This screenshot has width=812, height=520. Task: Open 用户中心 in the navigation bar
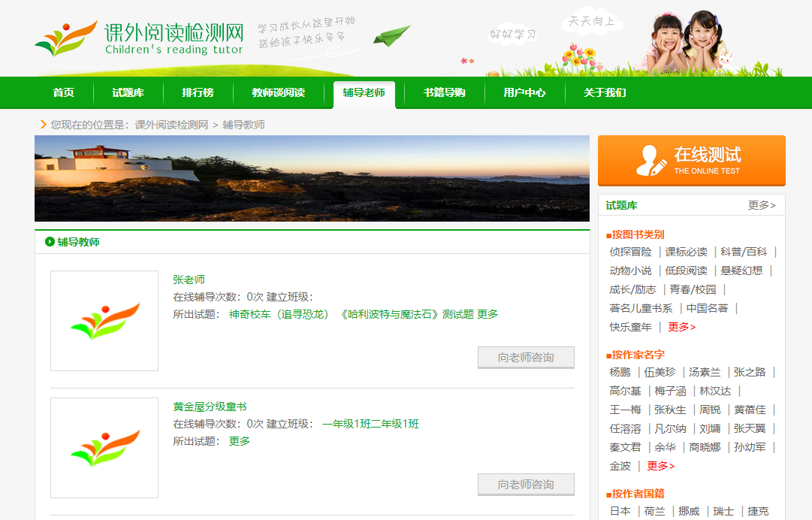(524, 93)
